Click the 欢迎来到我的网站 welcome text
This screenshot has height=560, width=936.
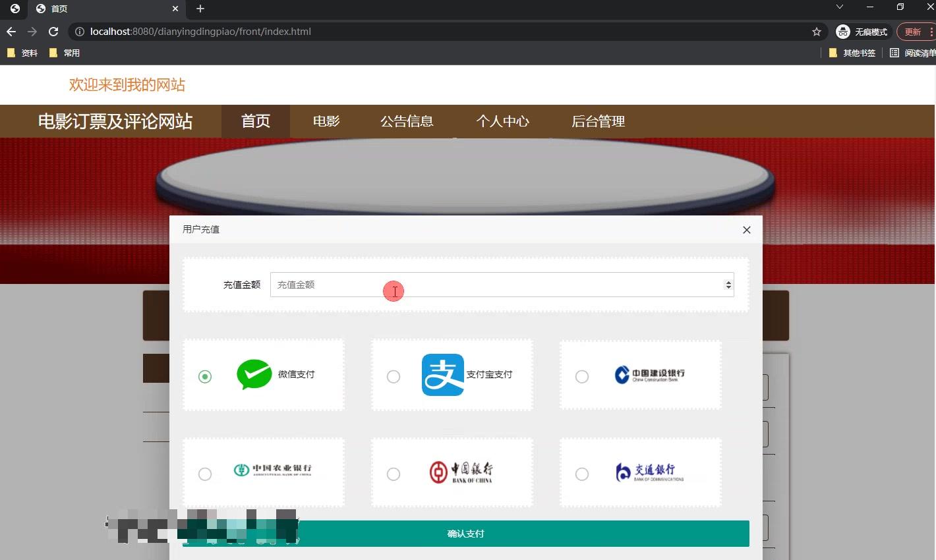coord(127,85)
